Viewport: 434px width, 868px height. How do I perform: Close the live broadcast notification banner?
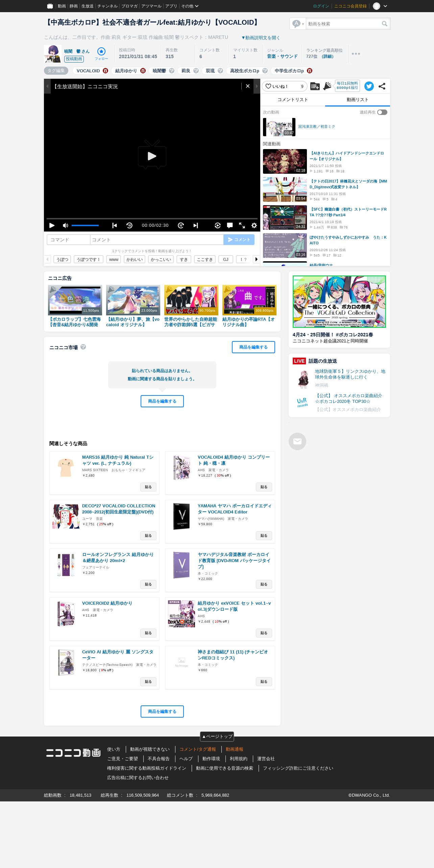248,86
